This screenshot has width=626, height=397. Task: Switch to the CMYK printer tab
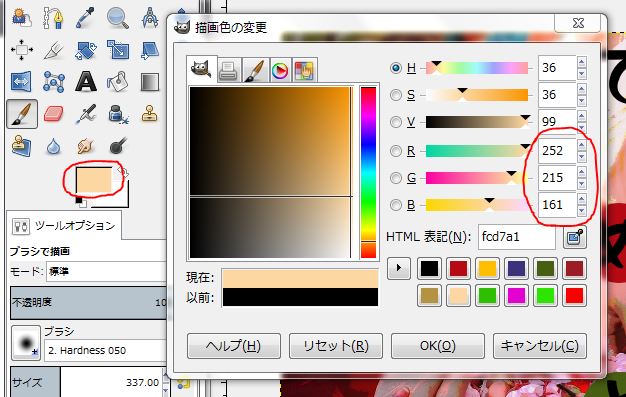point(229,71)
